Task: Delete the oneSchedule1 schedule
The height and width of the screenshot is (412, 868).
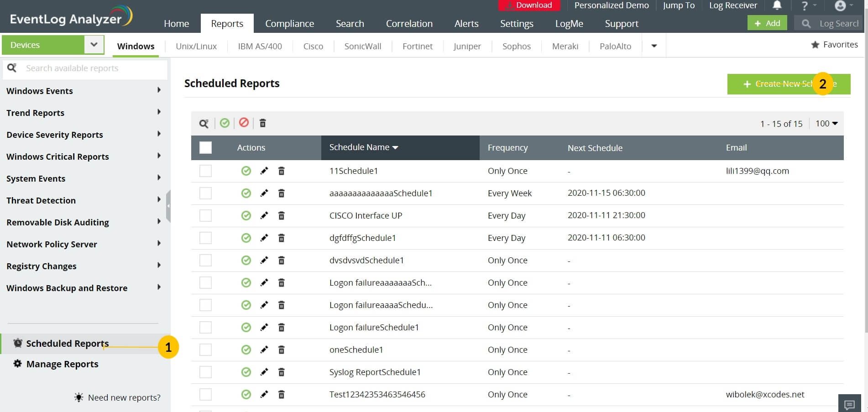Action: point(282,350)
